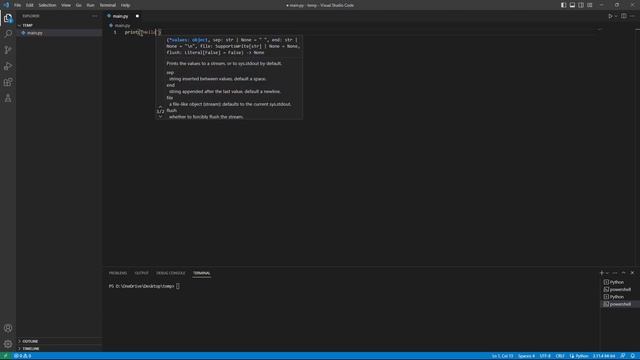Open run button dropdown arrow
This screenshot has width=640, height=360.
coord(616,16)
